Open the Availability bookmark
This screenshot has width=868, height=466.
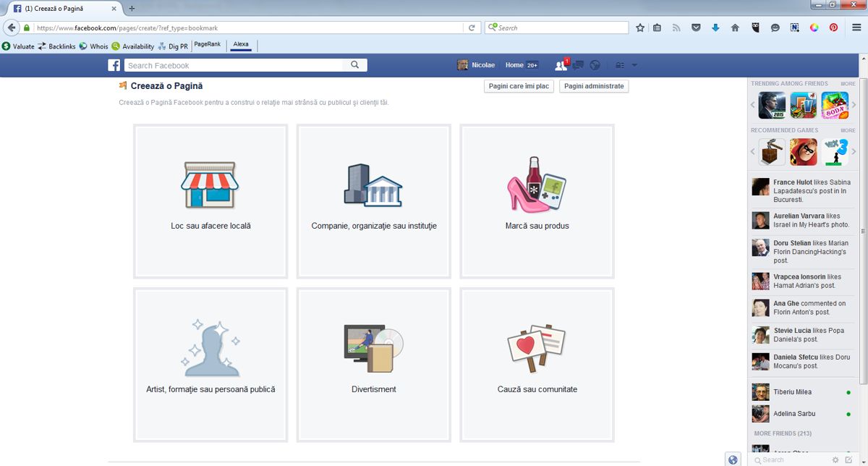point(132,46)
